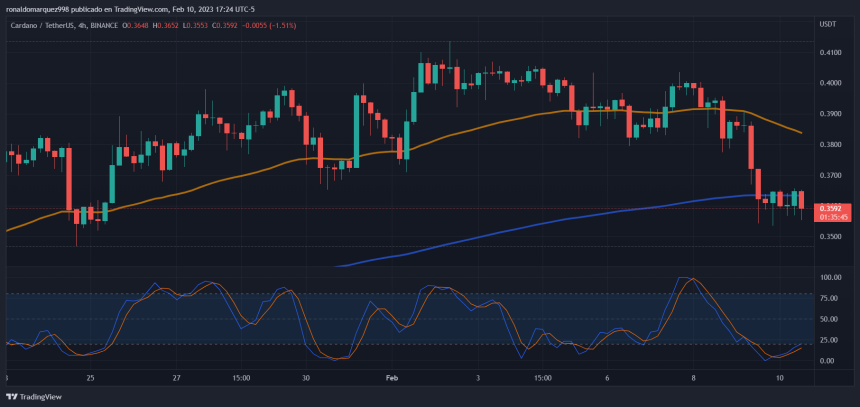Click the 50.00 oscillator scale label

(x=831, y=319)
